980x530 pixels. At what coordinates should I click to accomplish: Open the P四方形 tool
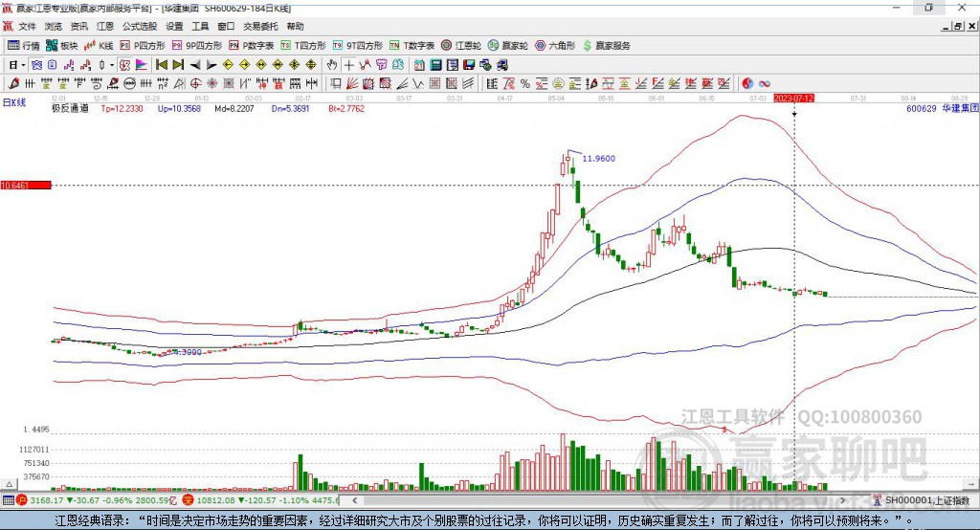[143, 46]
